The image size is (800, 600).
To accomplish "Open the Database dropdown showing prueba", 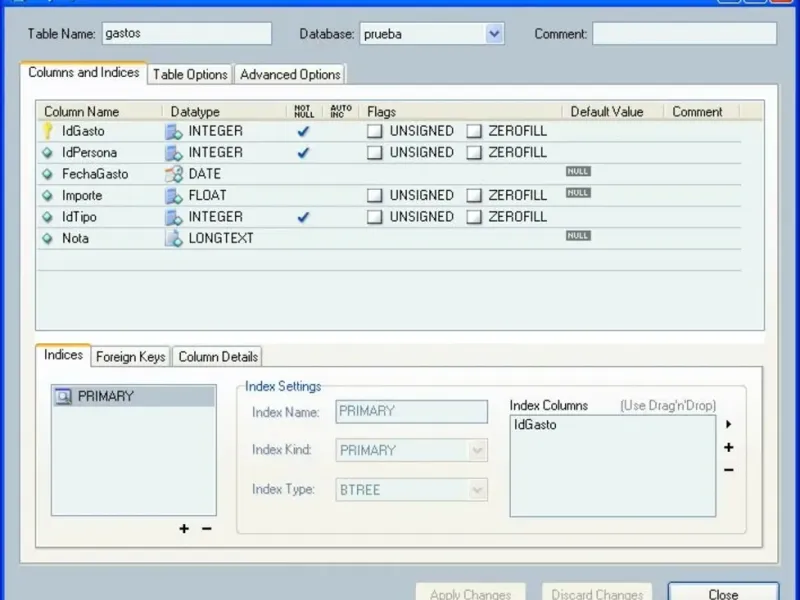I will (494, 34).
